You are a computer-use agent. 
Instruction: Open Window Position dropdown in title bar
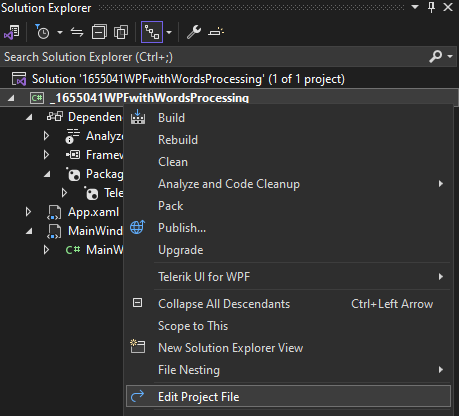tap(415, 7)
